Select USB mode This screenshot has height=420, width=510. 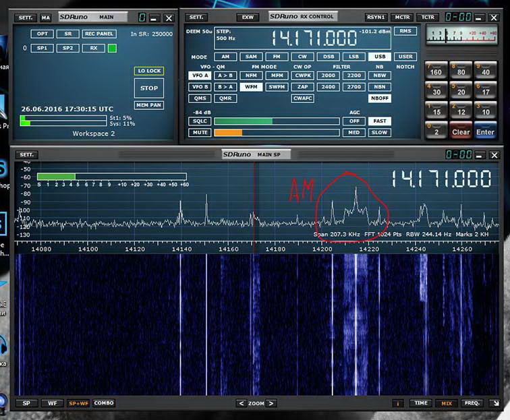coord(380,57)
